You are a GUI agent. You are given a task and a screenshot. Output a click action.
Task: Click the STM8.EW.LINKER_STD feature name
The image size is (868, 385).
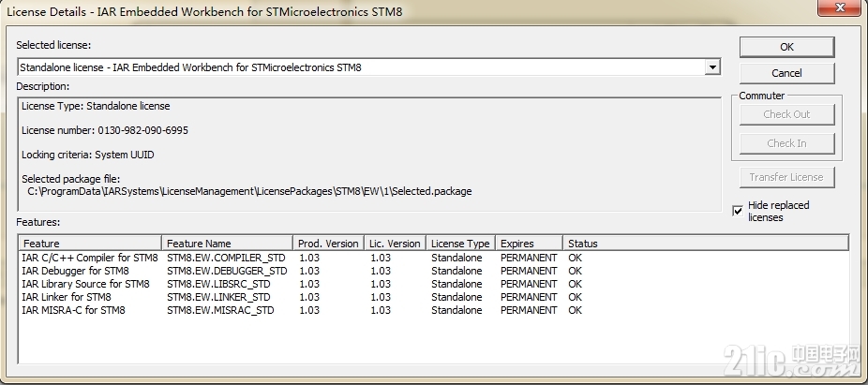(218, 297)
